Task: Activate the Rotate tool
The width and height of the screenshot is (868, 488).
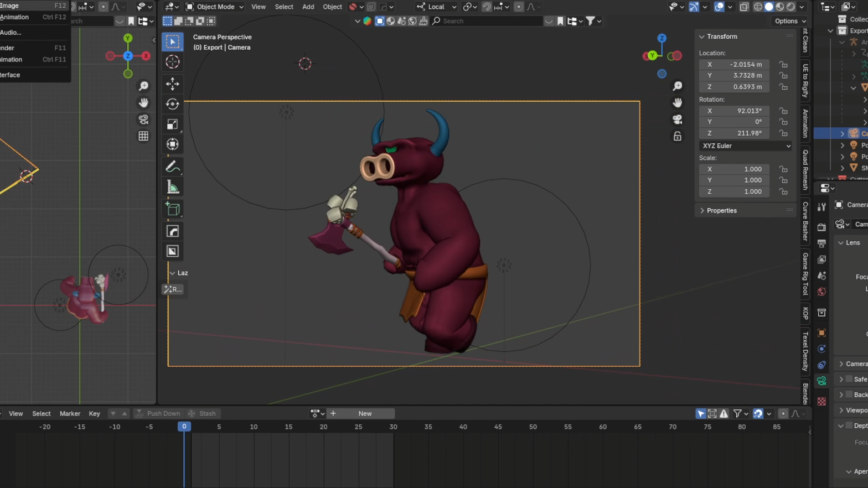Action: point(173,104)
